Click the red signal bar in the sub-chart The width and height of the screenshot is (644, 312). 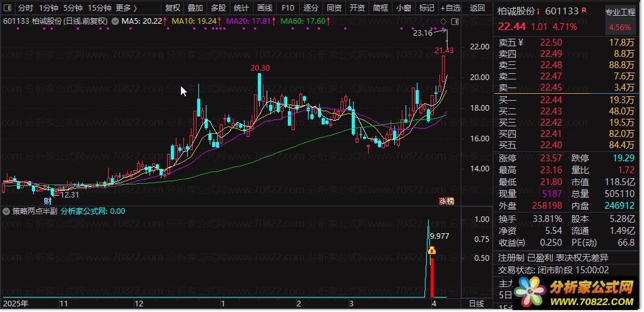click(x=432, y=277)
